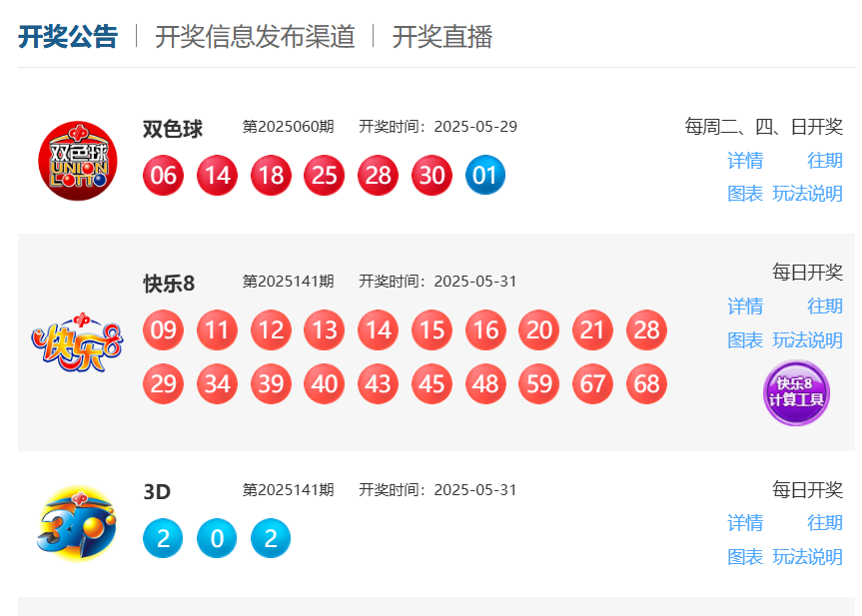
Task: Click 3D blue ball showing 0
Action: [x=217, y=538]
